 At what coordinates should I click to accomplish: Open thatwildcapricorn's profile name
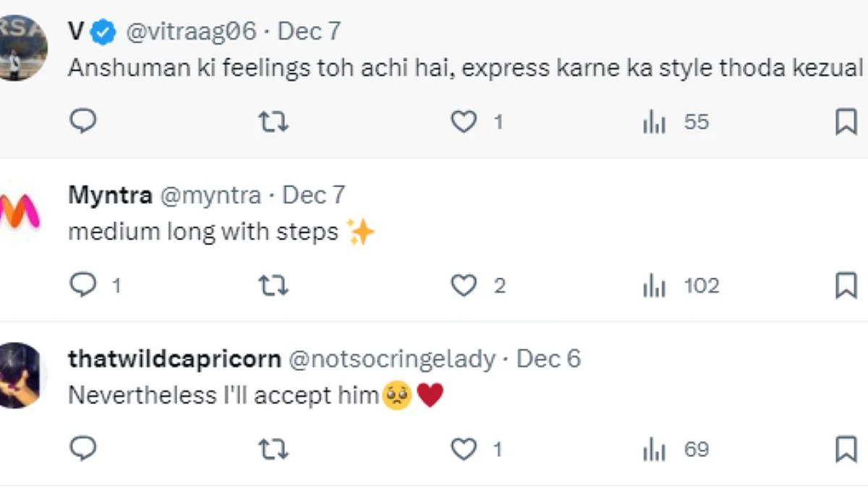click(174, 359)
